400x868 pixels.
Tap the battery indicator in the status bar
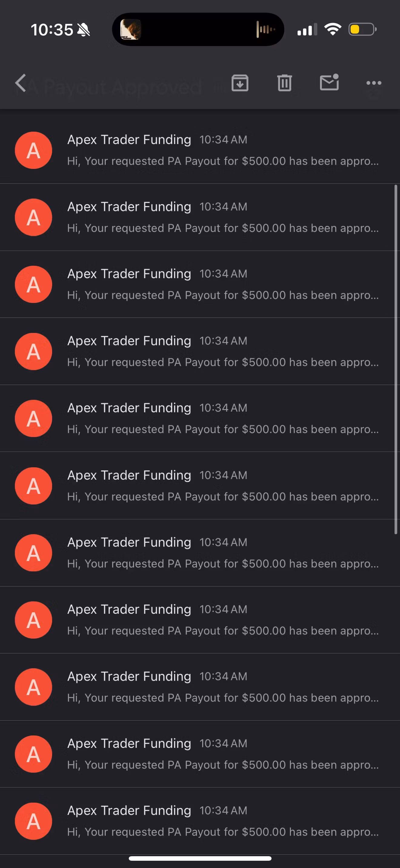[x=362, y=30]
